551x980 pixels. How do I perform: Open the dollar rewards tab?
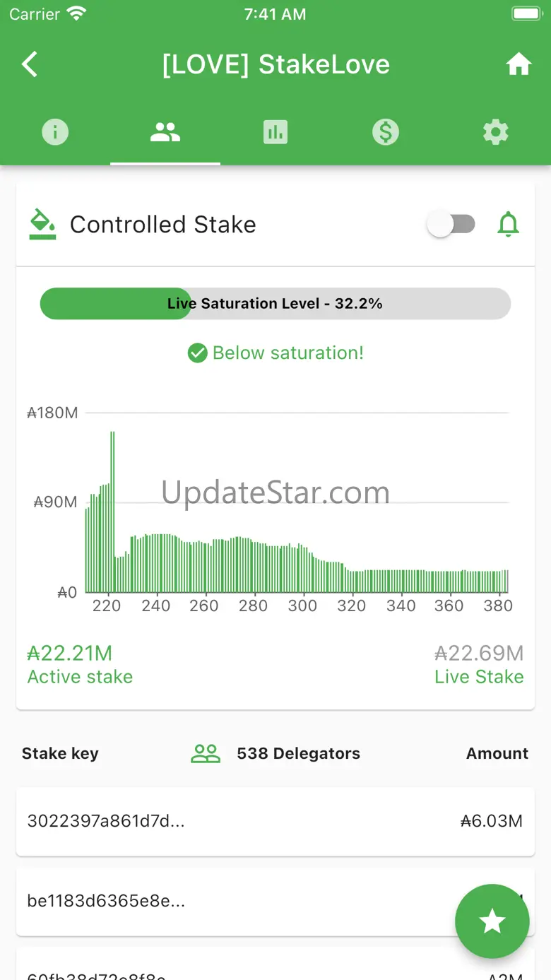[386, 132]
